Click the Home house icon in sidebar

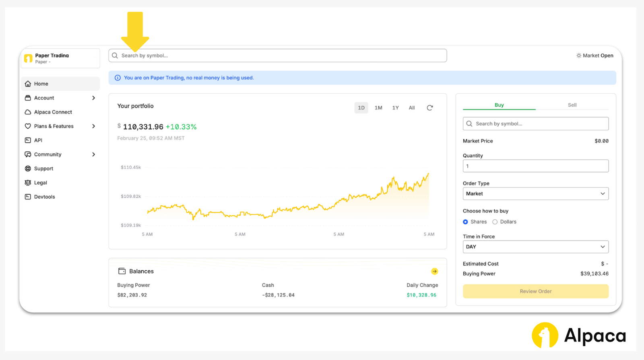(28, 84)
